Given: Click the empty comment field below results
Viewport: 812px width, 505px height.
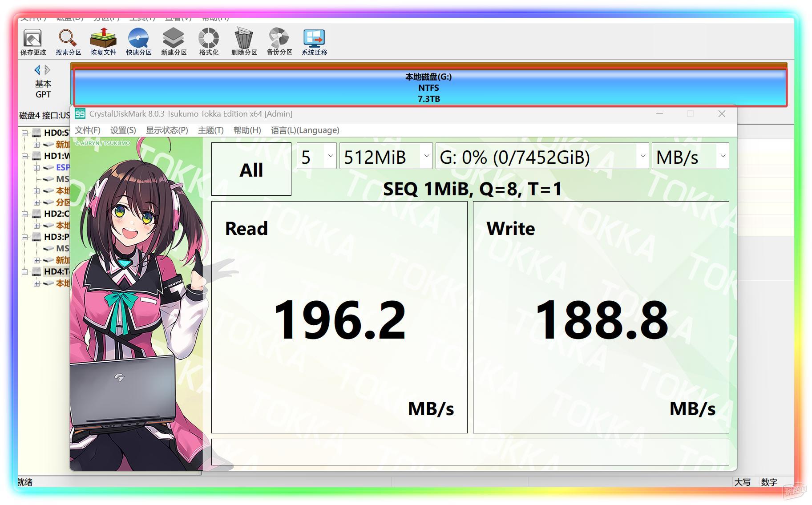Looking at the screenshot, I should point(470,452).
